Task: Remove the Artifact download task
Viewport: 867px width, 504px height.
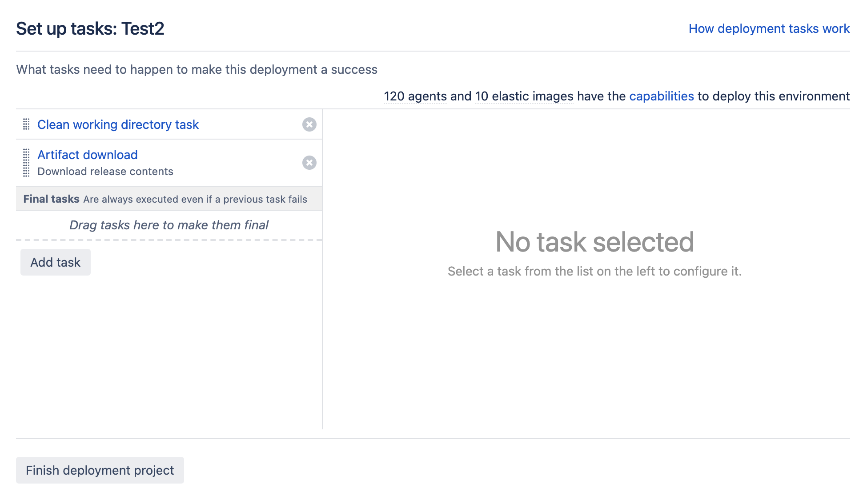Action: pos(309,163)
